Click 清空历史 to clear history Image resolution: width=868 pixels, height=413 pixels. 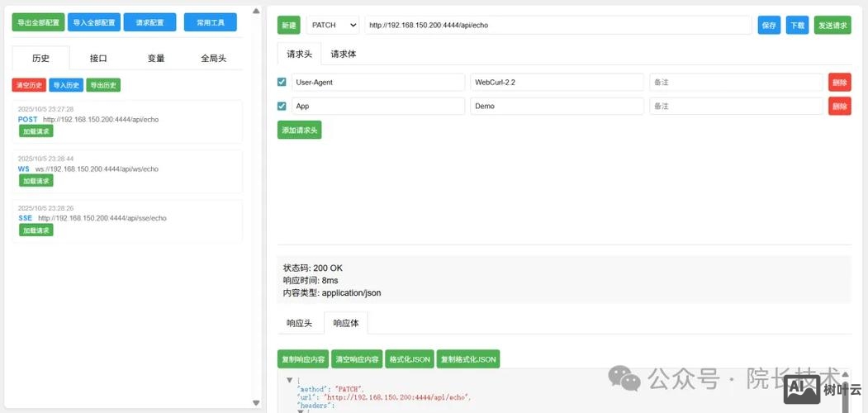point(29,85)
